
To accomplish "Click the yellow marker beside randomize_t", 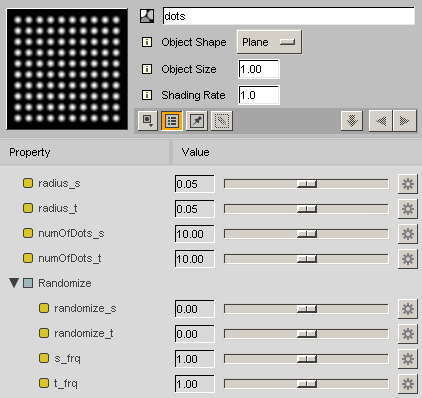I will point(44,333).
